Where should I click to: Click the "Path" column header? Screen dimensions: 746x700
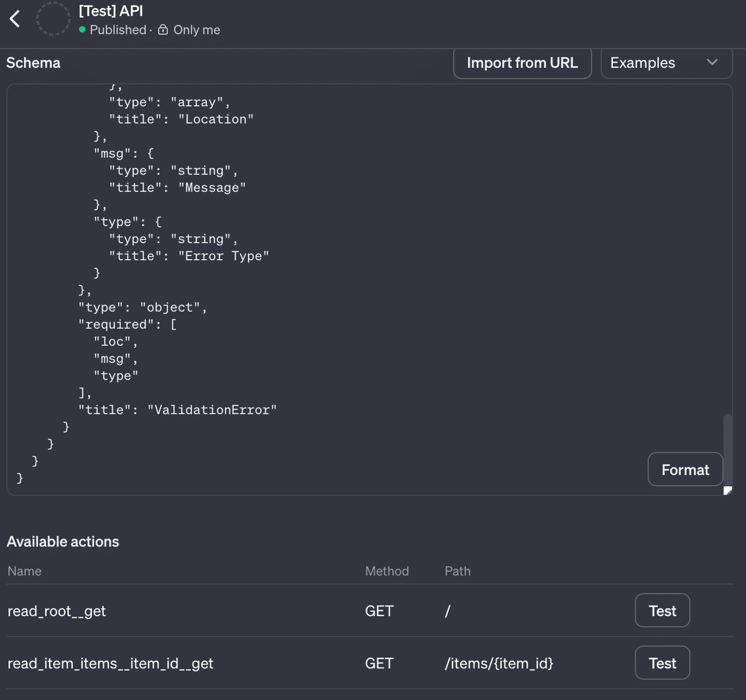point(458,571)
